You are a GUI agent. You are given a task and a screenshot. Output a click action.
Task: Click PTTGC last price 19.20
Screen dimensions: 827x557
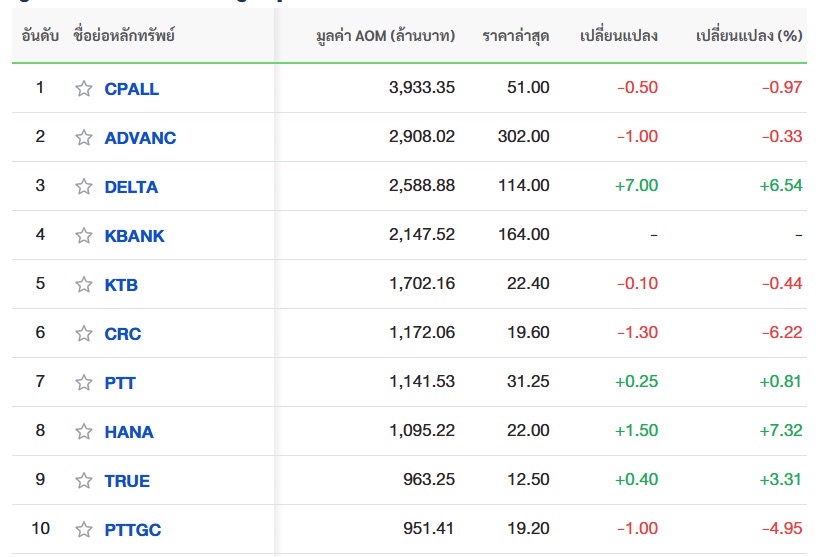(528, 529)
